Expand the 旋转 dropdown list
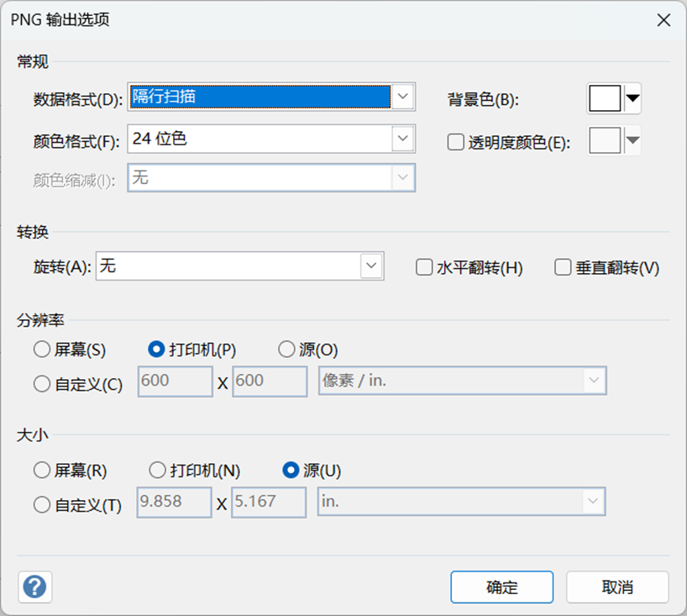This screenshot has width=687, height=616. 371,266
